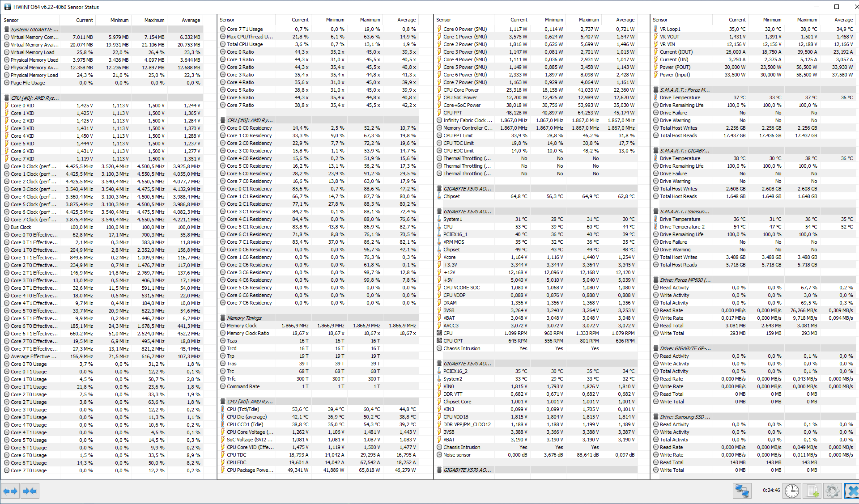Open the remote network computers icon
This screenshot has height=504, width=859.
tap(742, 491)
